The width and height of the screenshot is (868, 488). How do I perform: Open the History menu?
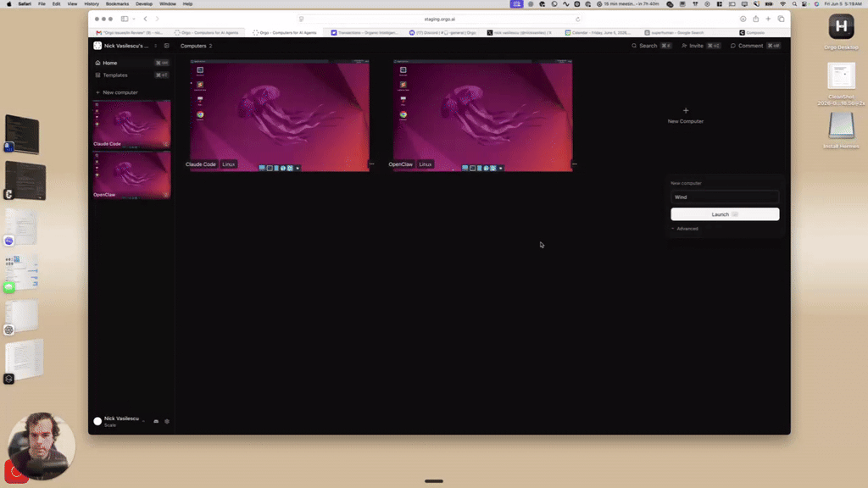pos(92,4)
